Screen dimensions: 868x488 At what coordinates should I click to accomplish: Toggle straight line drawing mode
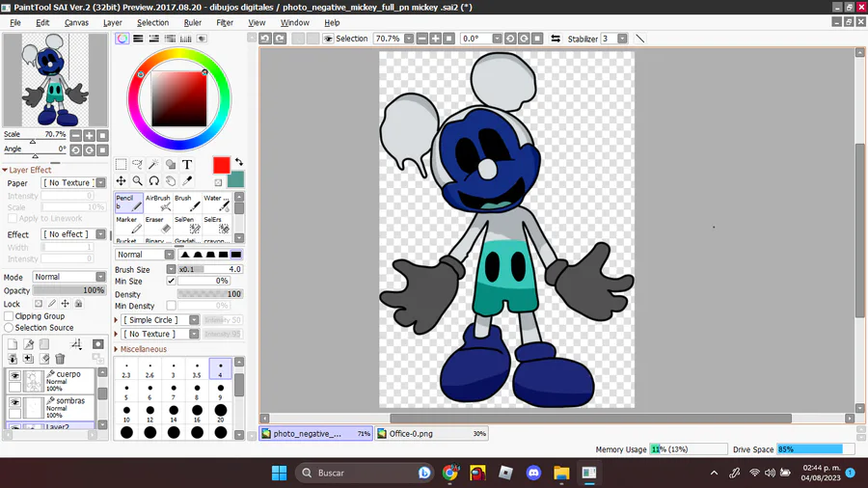coord(640,39)
